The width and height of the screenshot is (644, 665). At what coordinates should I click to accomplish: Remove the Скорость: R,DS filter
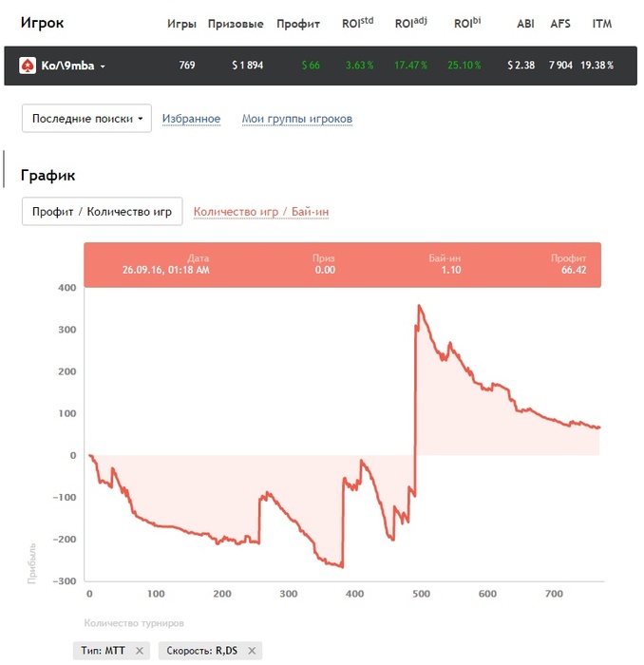pos(252,651)
